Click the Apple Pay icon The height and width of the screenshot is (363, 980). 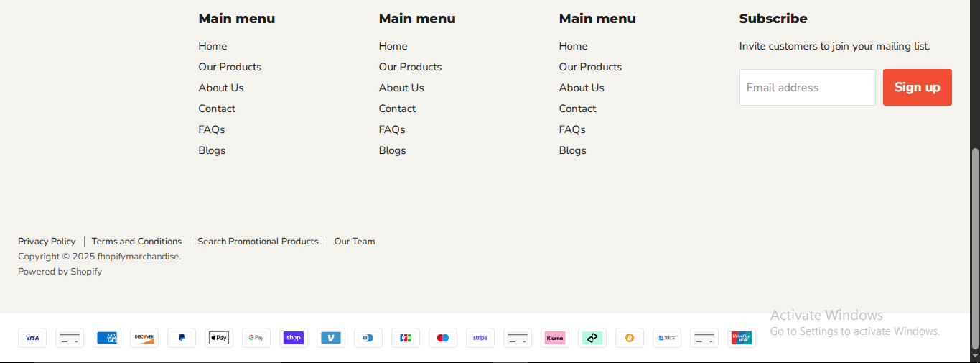point(219,338)
